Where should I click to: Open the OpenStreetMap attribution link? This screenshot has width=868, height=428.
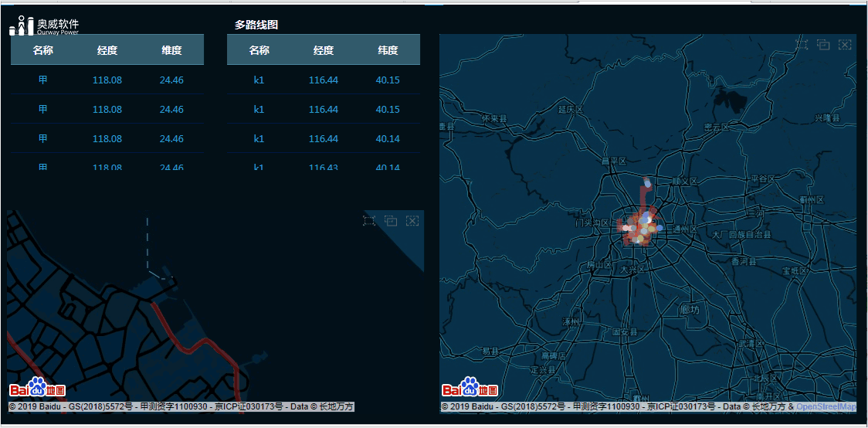pos(826,407)
